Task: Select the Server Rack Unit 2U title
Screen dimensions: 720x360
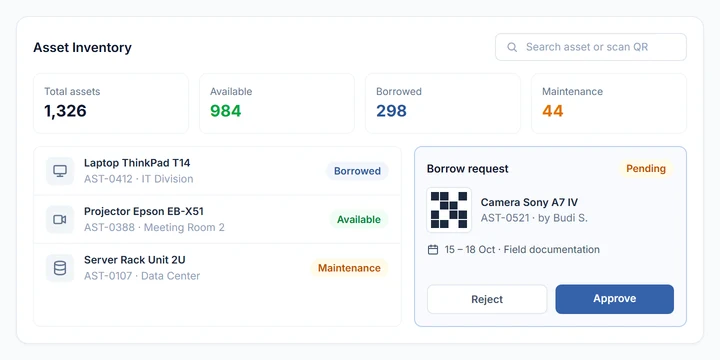Action: (135, 260)
